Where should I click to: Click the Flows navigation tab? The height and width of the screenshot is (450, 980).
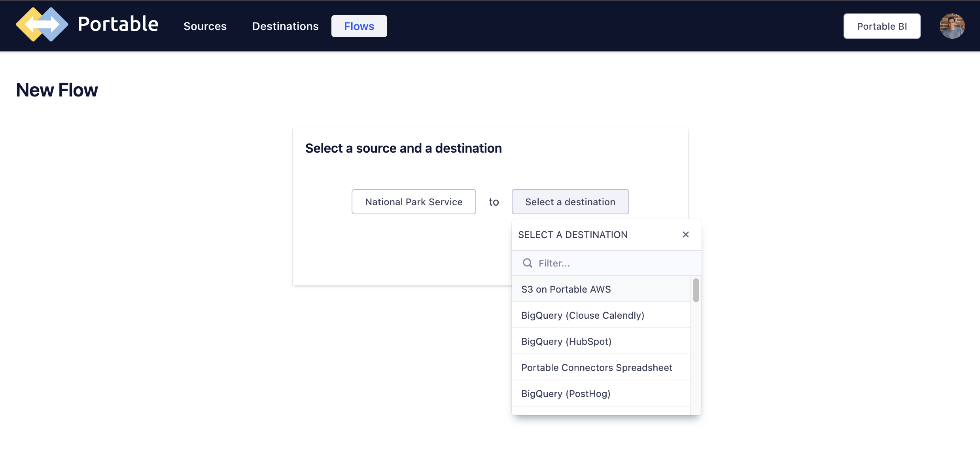pyautogui.click(x=359, y=26)
